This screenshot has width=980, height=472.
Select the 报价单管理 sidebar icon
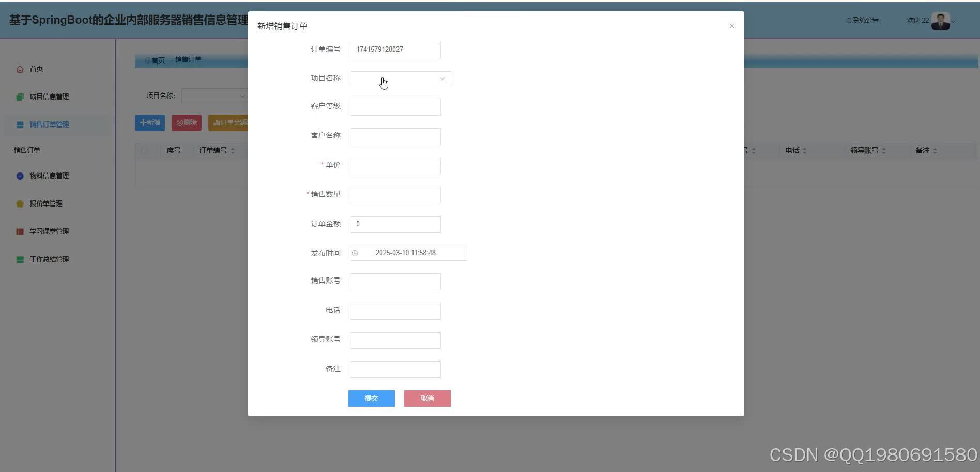click(19, 203)
